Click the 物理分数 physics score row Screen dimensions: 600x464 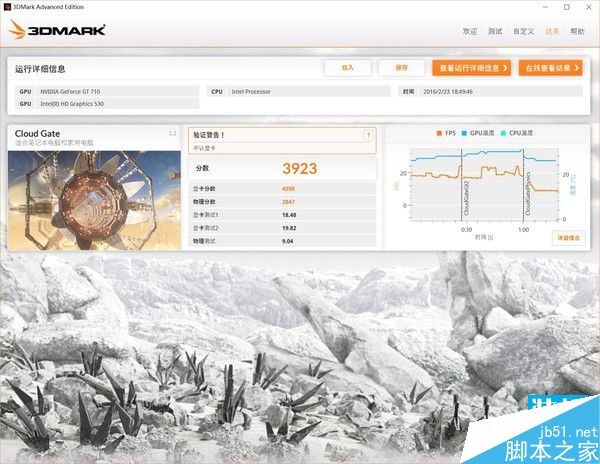[x=282, y=202]
